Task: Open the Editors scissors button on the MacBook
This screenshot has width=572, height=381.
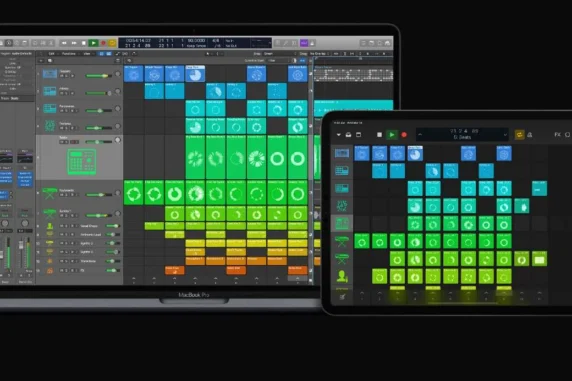Action: (50, 43)
